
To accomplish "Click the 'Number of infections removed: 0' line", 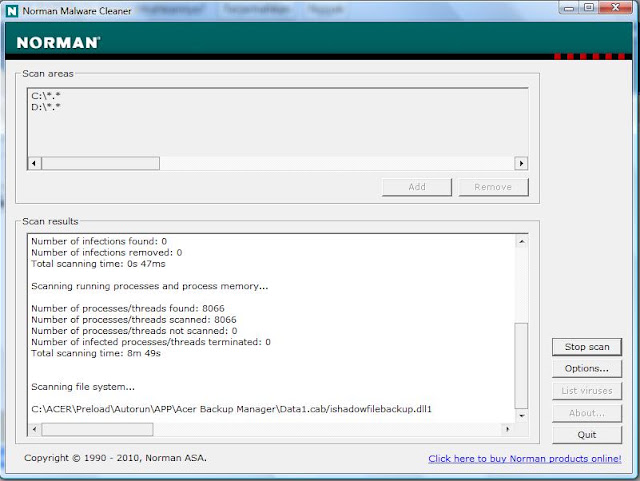I will tap(107, 252).
